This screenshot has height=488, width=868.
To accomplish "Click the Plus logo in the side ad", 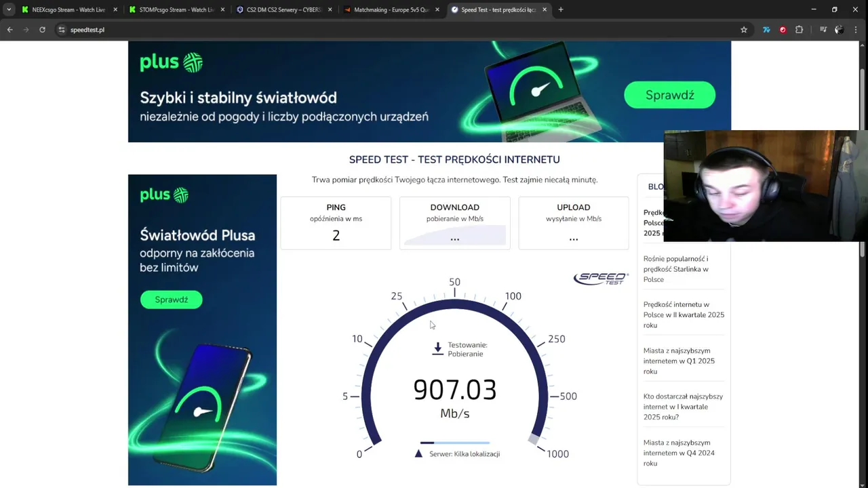I will 163,195.
